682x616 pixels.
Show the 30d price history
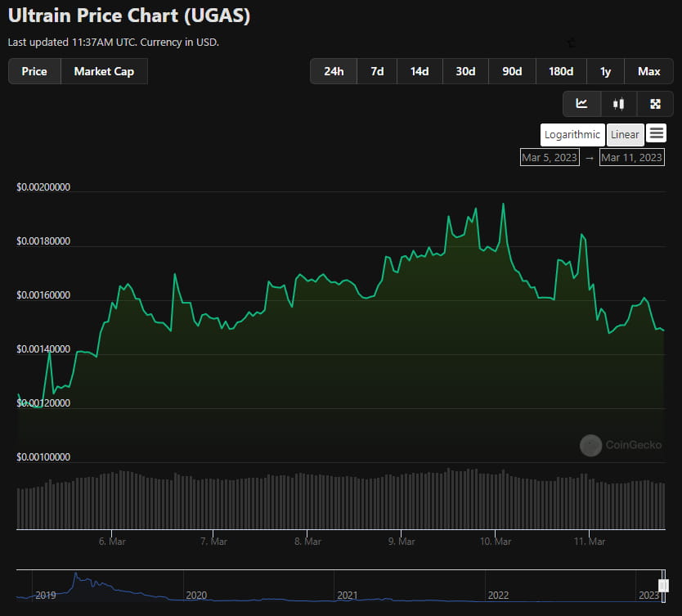(465, 71)
